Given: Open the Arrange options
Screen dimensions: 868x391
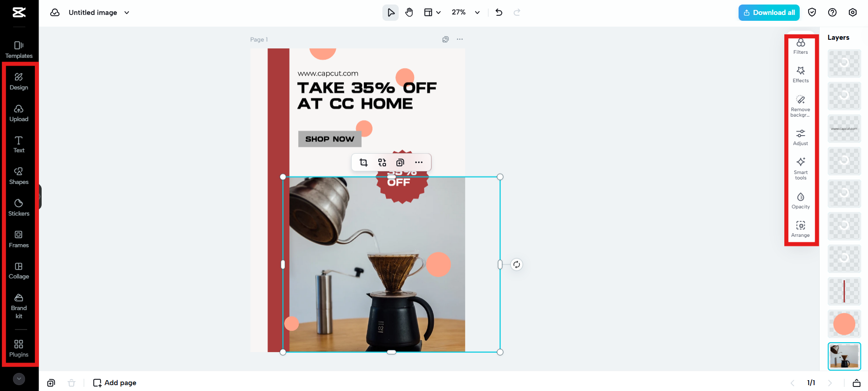Looking at the screenshot, I should tap(801, 229).
